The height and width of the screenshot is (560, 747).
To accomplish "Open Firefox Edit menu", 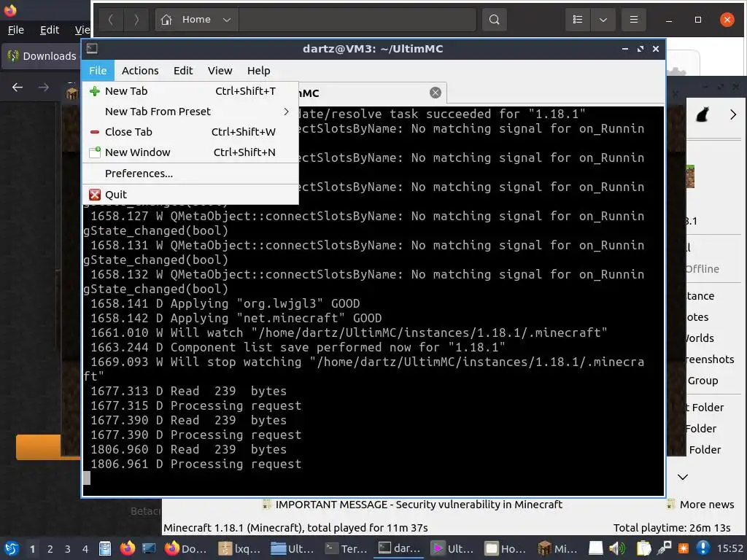I will point(50,30).
